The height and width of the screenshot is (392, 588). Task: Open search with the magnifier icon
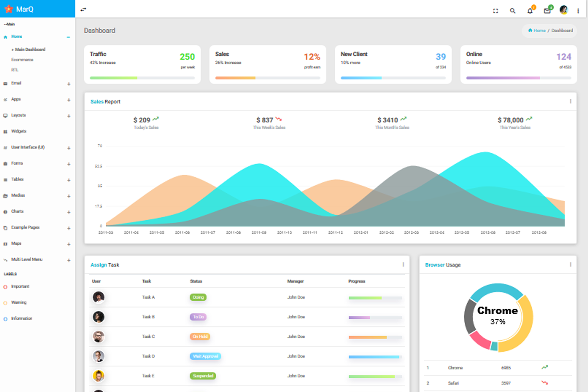click(x=512, y=11)
